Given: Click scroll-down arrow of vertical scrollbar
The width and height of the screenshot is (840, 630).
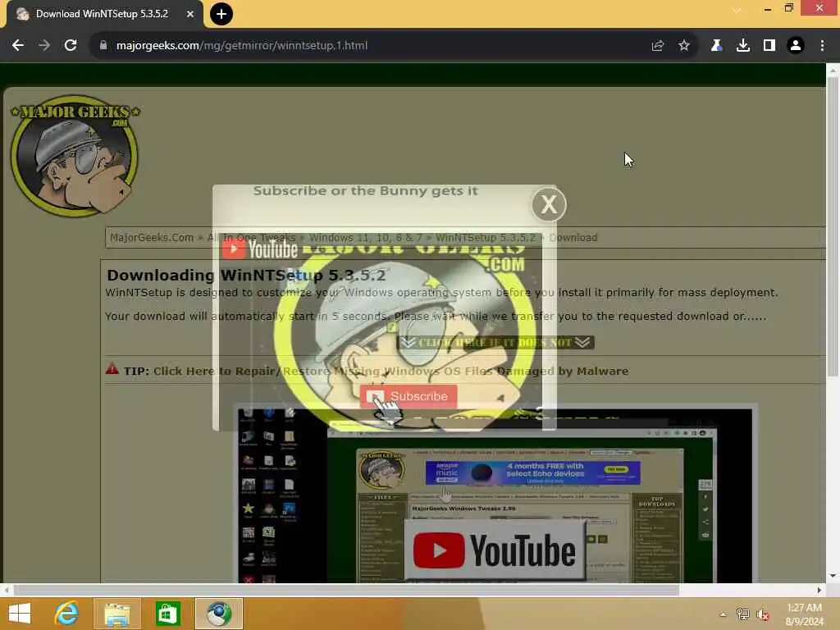Looking at the screenshot, I should (x=833, y=577).
